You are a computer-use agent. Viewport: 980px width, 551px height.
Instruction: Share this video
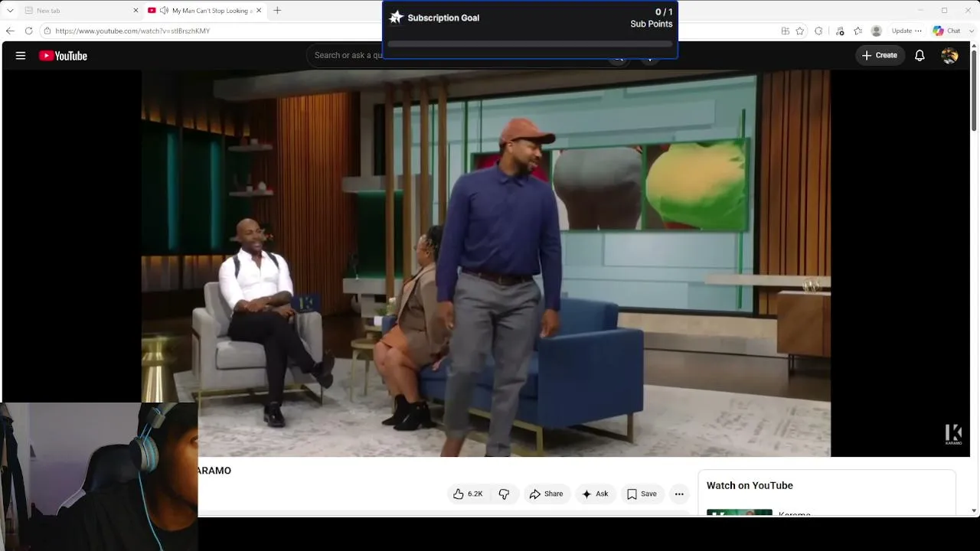tap(546, 494)
